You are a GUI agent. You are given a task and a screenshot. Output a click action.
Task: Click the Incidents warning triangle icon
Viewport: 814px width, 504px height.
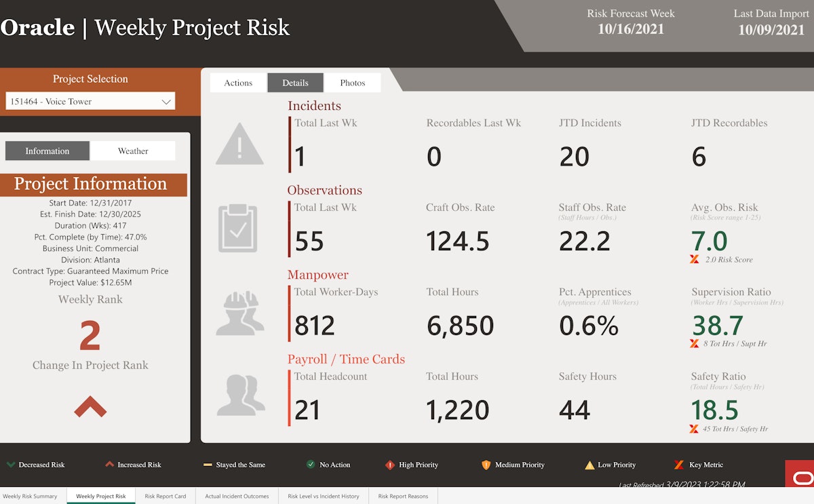point(239,144)
